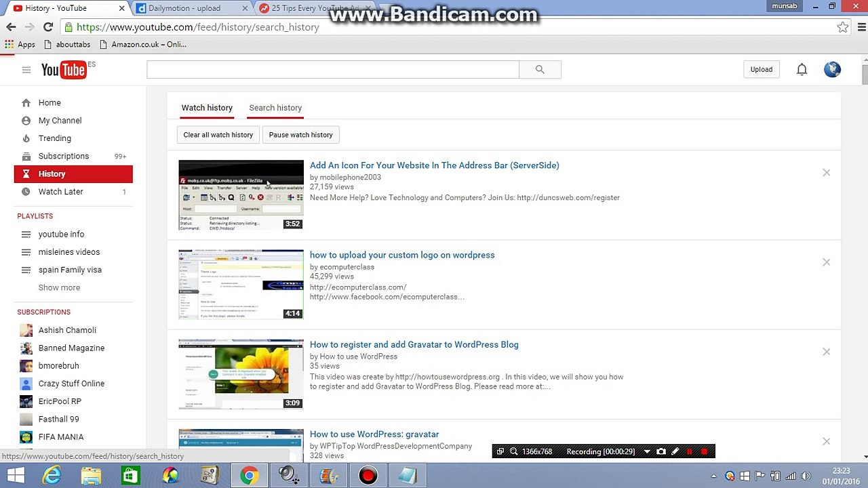Select History in the sidebar
This screenshot has width=868, height=488.
(x=73, y=174)
